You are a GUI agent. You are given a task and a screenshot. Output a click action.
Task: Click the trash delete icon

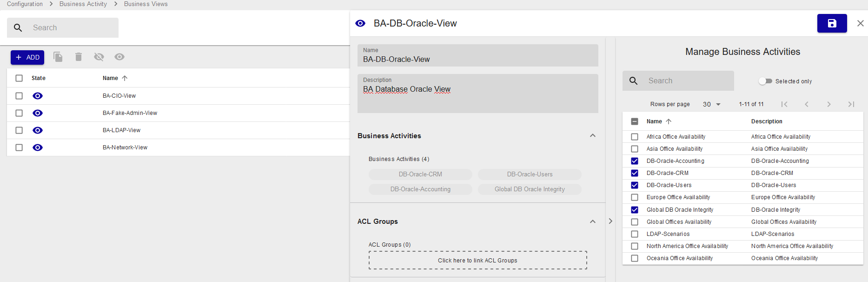pyautogui.click(x=79, y=57)
